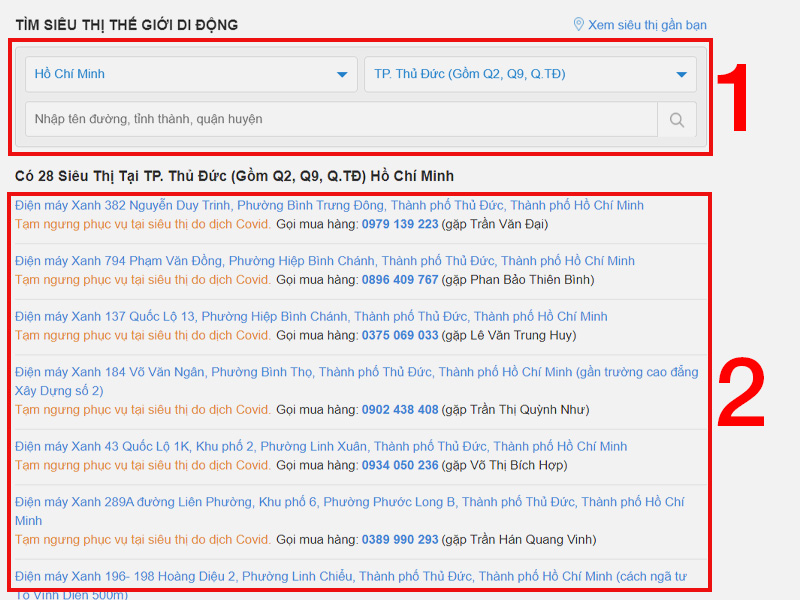This screenshot has height=600, width=800.
Task: Call phone number 0979 139 223
Action: 400,224
